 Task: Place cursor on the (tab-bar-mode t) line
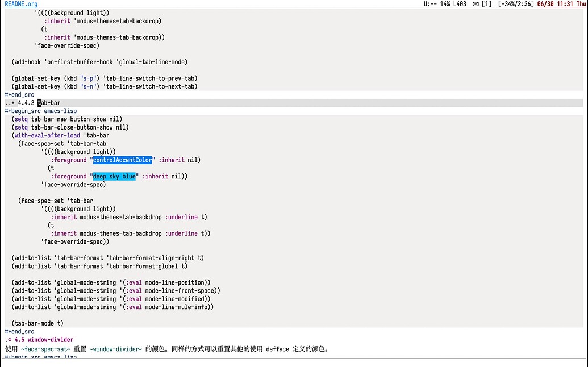(x=37, y=323)
